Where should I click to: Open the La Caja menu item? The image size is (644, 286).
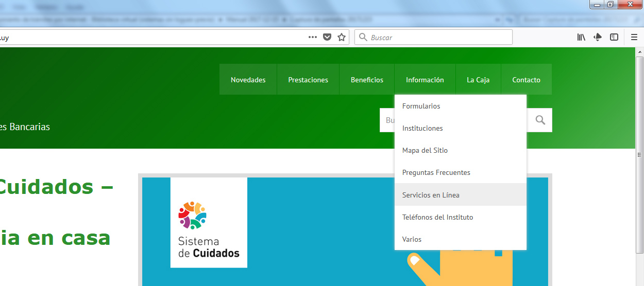(x=478, y=80)
